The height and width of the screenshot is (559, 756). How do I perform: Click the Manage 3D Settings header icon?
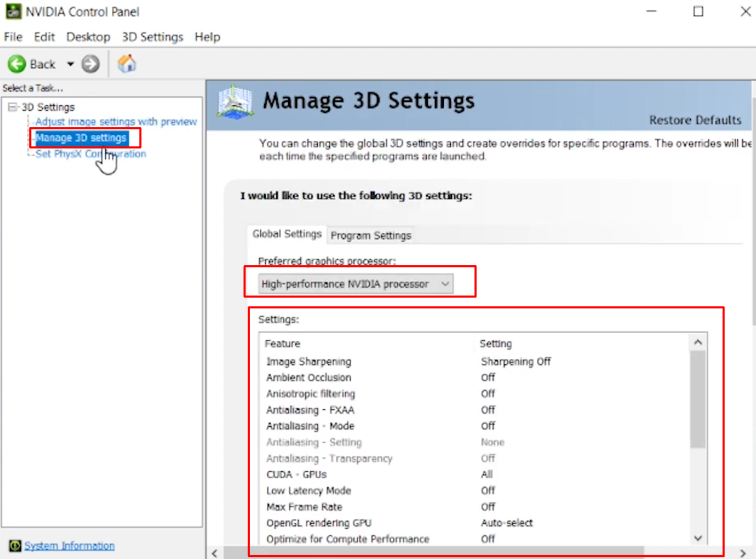click(235, 102)
